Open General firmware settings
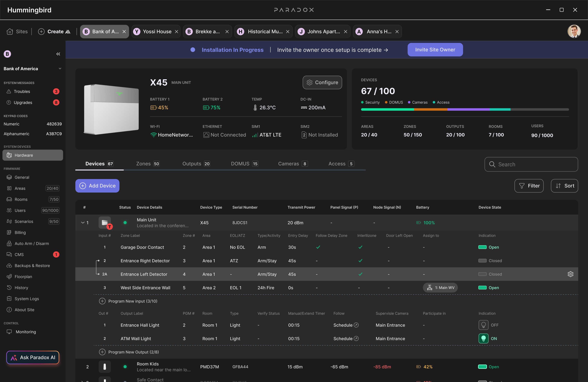 (33, 177)
